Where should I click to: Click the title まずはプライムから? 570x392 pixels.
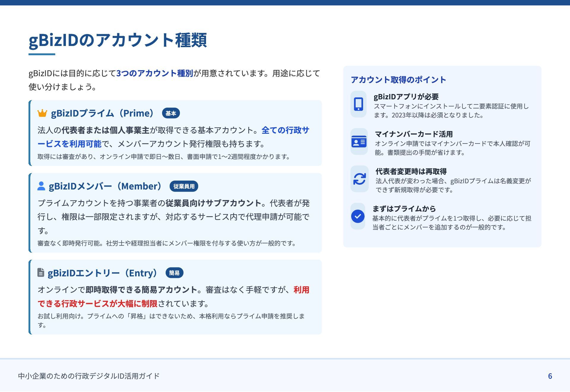pyautogui.click(x=404, y=209)
